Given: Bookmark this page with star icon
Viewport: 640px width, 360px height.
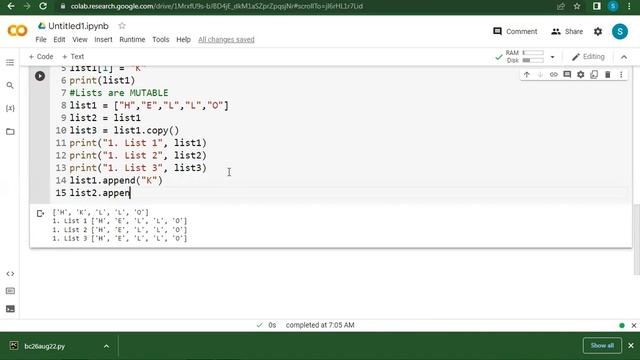Looking at the screenshot, I should [x=577, y=6].
